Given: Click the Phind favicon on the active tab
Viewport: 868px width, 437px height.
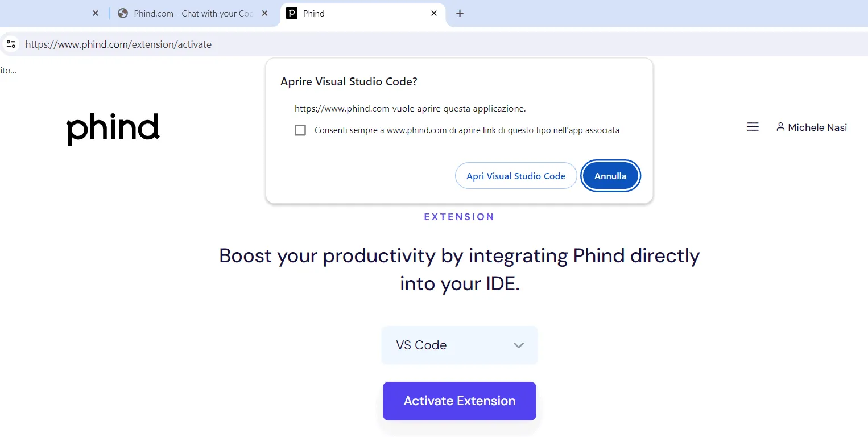Looking at the screenshot, I should coord(292,13).
